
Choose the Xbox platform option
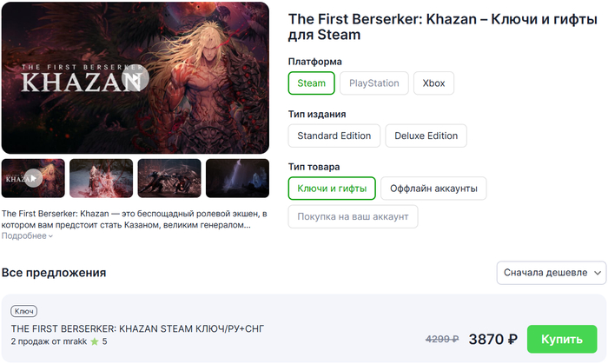(x=433, y=83)
